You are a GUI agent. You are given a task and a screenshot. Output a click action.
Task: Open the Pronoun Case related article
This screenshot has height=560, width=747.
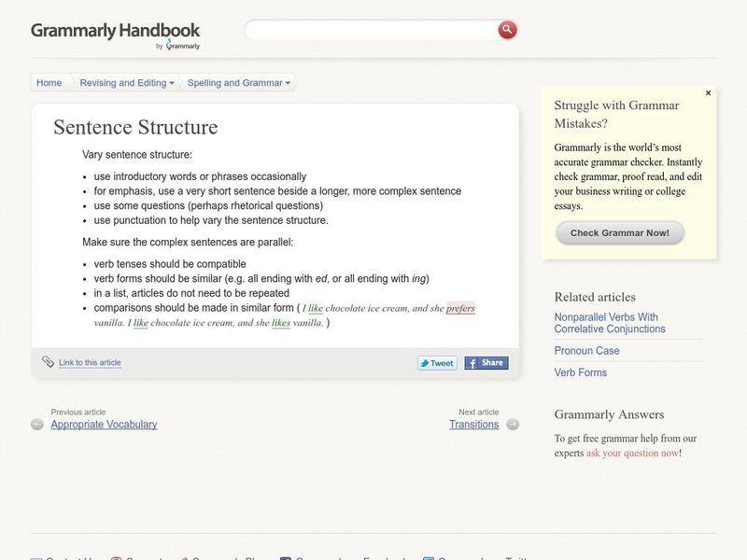586,351
